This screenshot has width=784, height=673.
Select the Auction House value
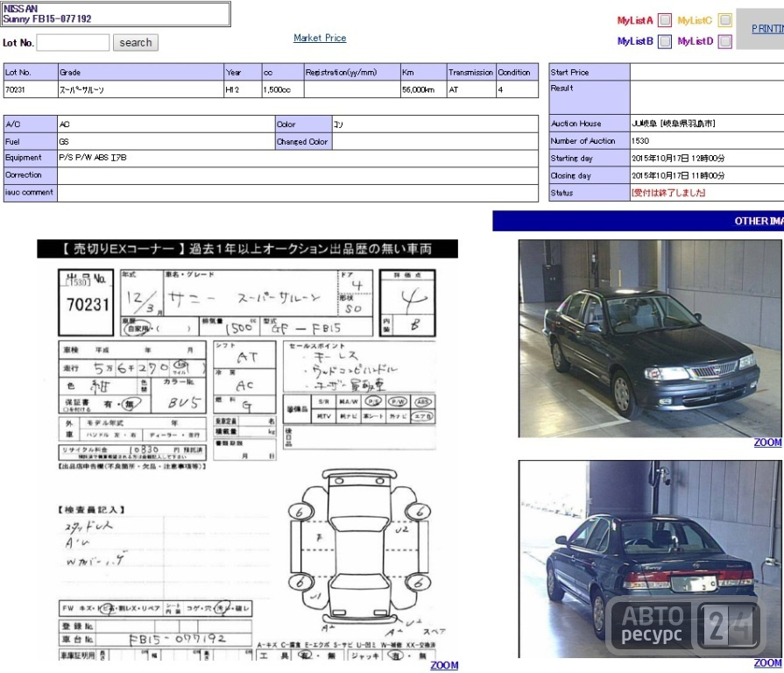pyautogui.click(x=673, y=124)
